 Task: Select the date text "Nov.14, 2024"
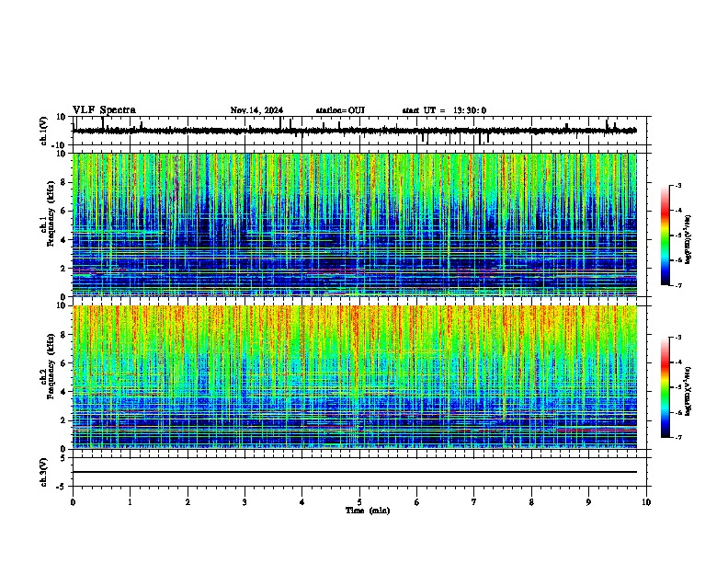tap(256, 110)
